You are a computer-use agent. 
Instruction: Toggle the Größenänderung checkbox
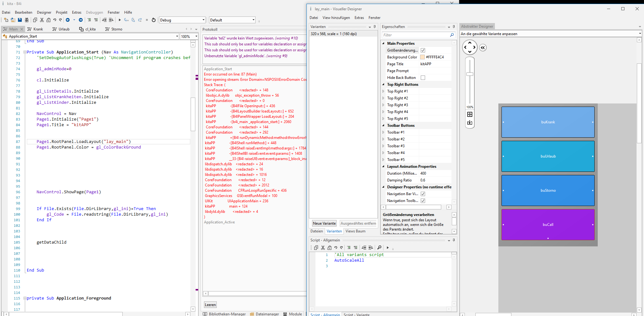coord(423,50)
